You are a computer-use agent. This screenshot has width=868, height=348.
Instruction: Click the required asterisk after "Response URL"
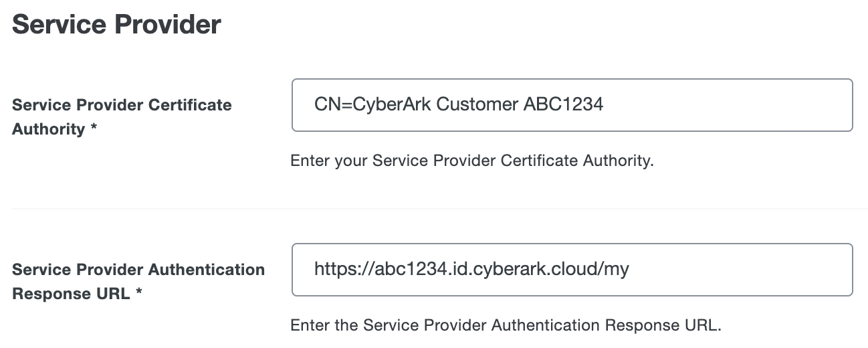point(139,294)
